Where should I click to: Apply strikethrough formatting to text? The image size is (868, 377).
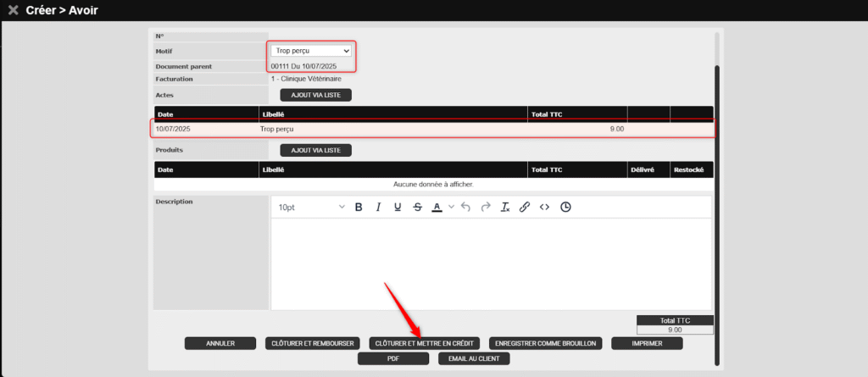417,207
